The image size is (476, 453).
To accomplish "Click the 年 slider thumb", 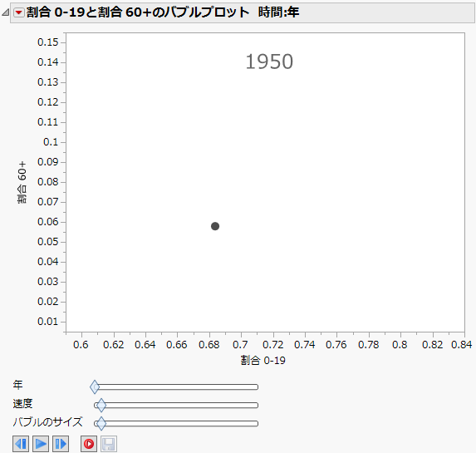I will [95, 387].
